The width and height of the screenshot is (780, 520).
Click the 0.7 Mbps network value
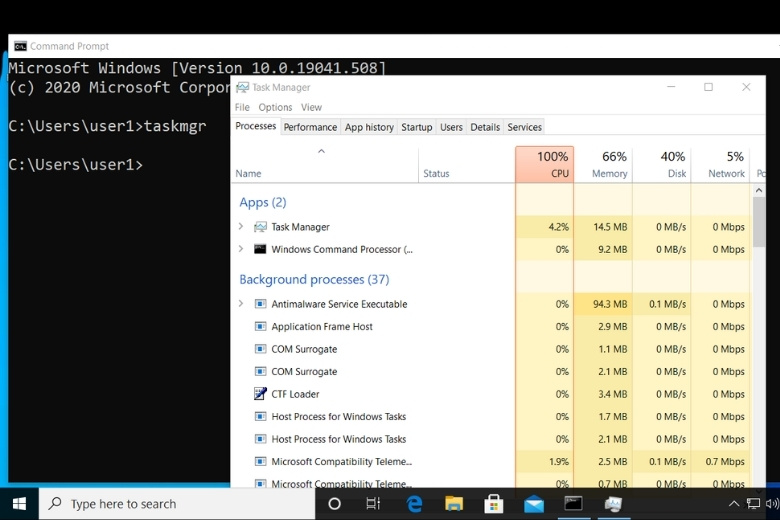725,461
